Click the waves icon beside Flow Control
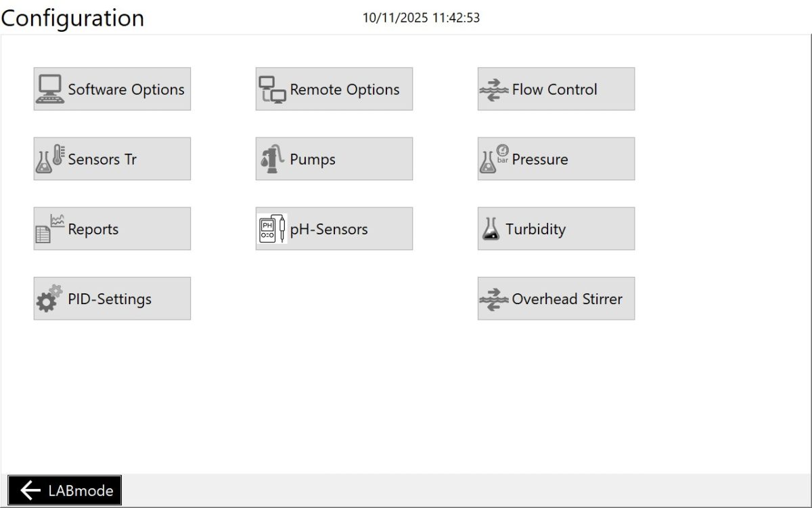Viewport: 812px width, 508px height. pyautogui.click(x=494, y=89)
